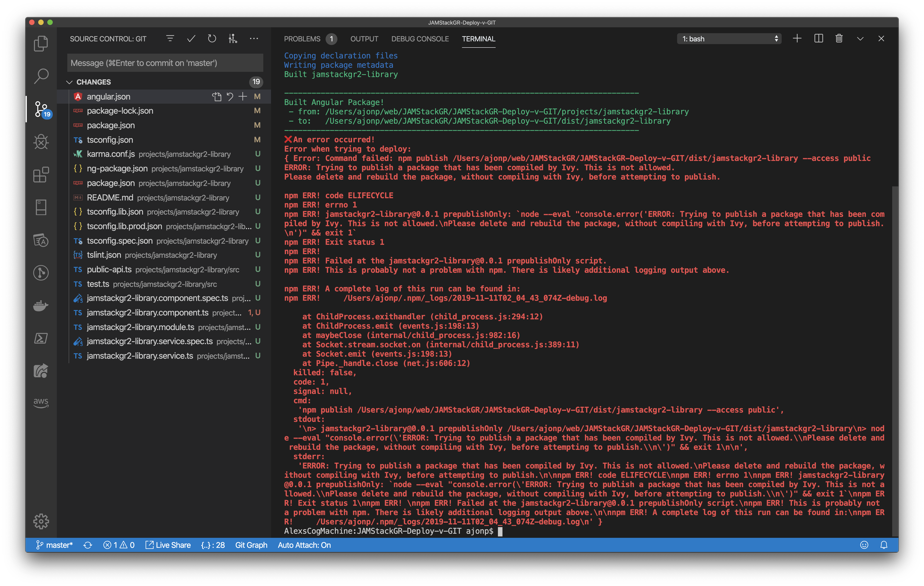Open jamstackgr2-library.module.ts file
Screen dimensions: 924x586
(x=164, y=327)
